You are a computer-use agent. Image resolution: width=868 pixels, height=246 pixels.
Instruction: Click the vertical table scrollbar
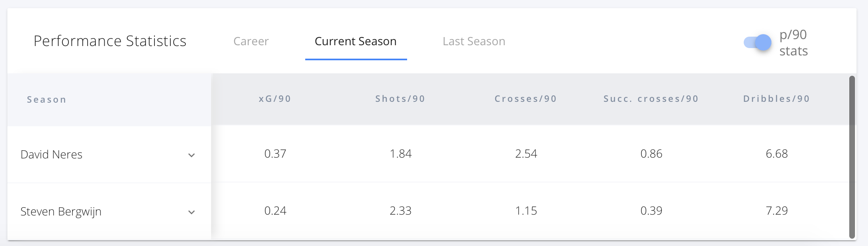coord(852,157)
